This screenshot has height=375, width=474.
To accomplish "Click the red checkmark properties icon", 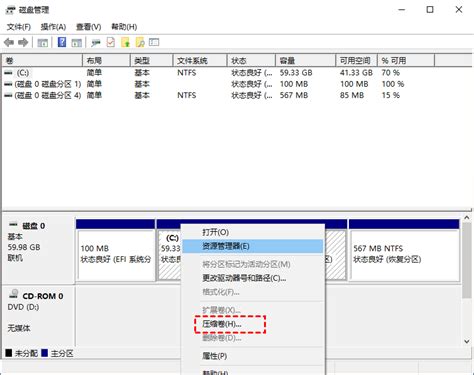I will point(111,42).
